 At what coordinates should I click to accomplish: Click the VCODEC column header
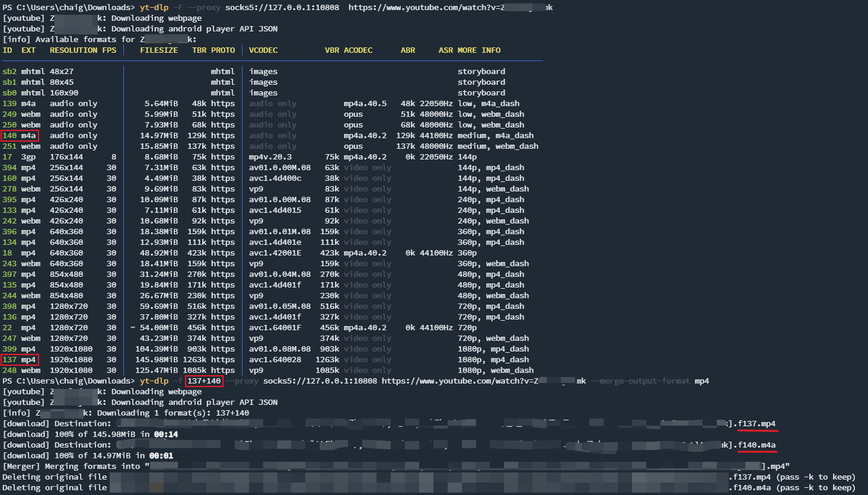pyautogui.click(x=263, y=50)
